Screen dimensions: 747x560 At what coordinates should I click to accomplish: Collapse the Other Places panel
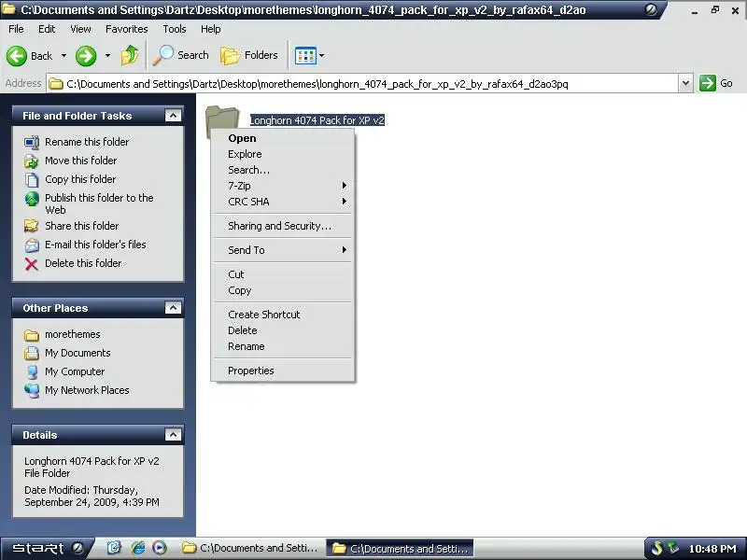click(x=173, y=308)
